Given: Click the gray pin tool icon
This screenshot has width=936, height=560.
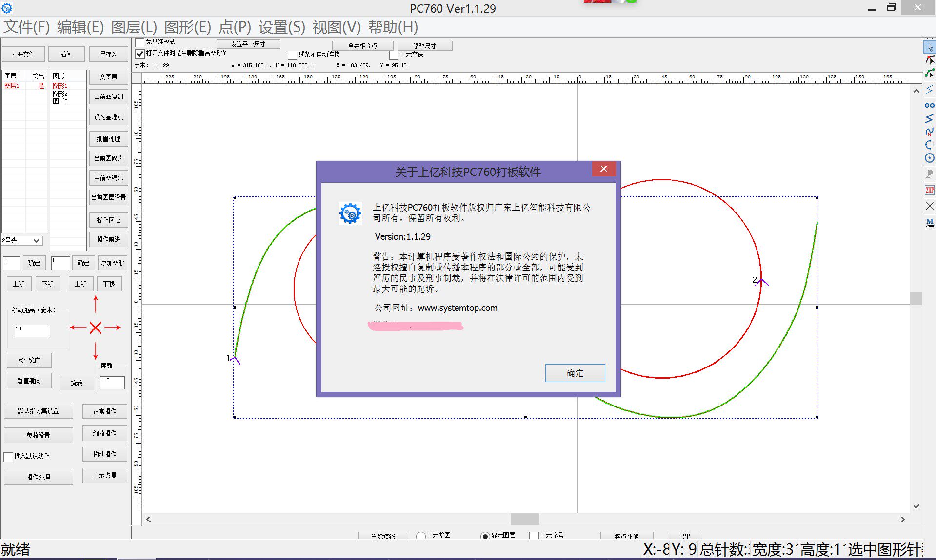Looking at the screenshot, I should click(x=930, y=174).
